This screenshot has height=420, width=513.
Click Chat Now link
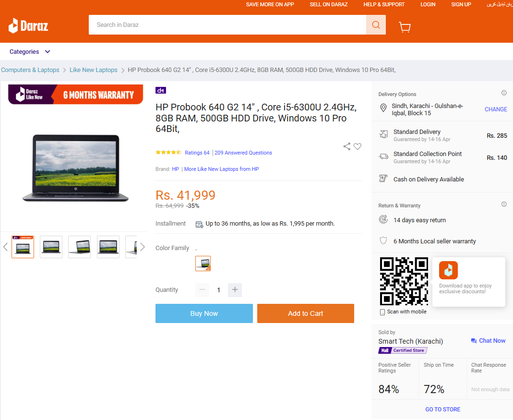(x=492, y=341)
